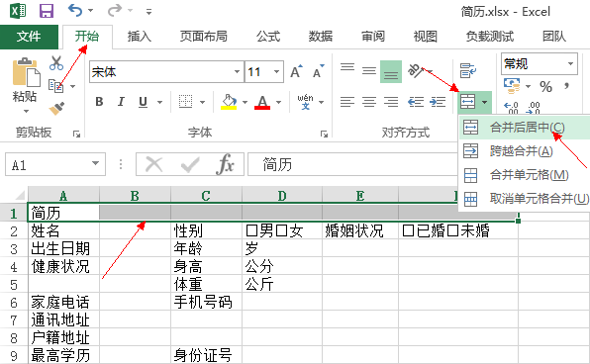Select 跨越合并(A) menu item

point(525,151)
